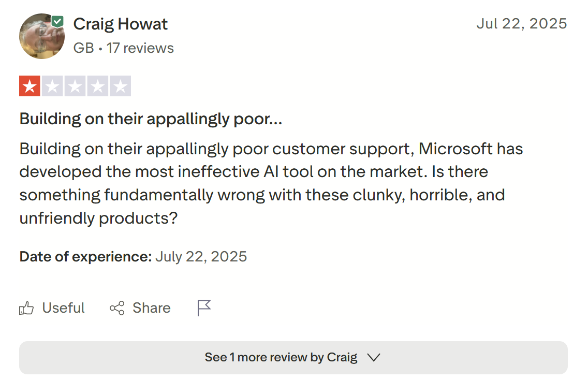
Task: Click the red filled first star
Action: [x=30, y=86]
